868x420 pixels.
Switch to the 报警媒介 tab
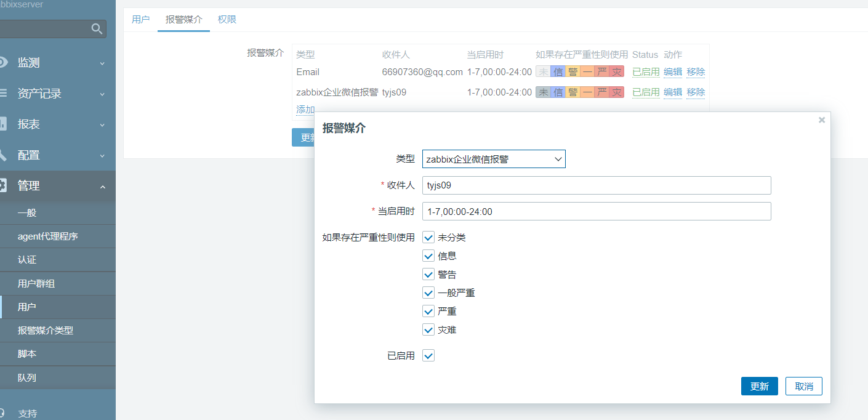tap(183, 20)
